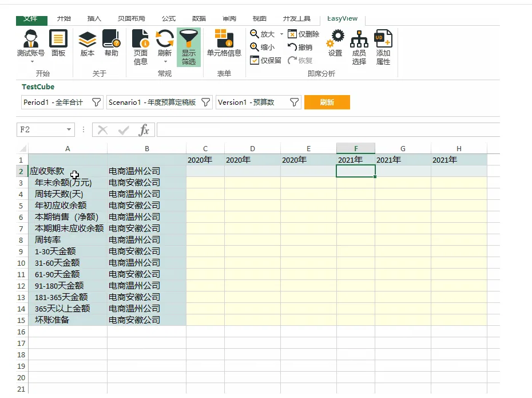This screenshot has width=532, height=398.
Task: Click the fx insert function icon
Action: tap(144, 130)
